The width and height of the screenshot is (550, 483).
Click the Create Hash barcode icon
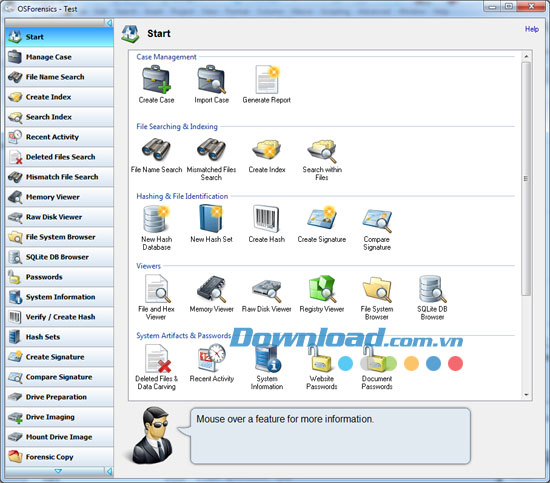click(x=267, y=219)
